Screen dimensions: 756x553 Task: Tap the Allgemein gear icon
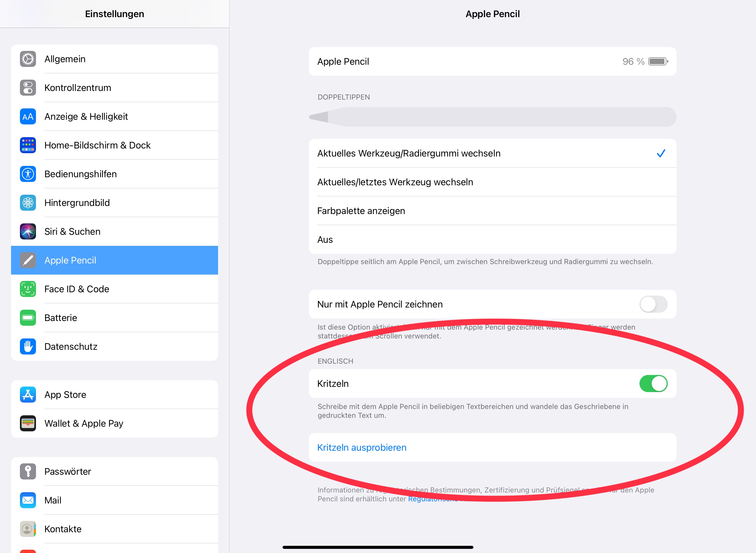[28, 59]
